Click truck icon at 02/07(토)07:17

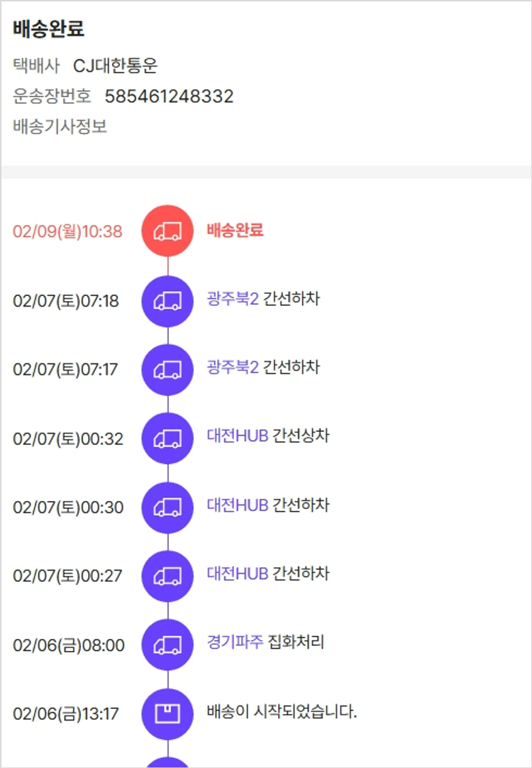coord(167,369)
